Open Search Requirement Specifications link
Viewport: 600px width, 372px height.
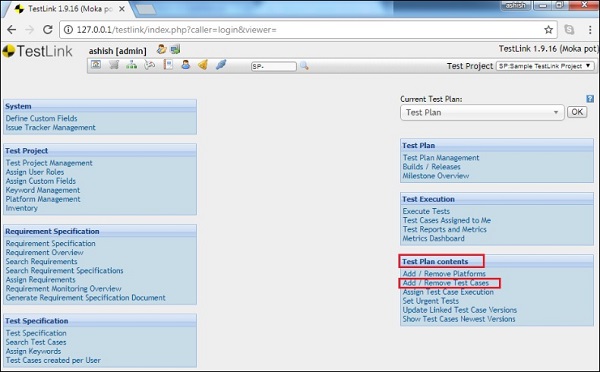point(64,271)
